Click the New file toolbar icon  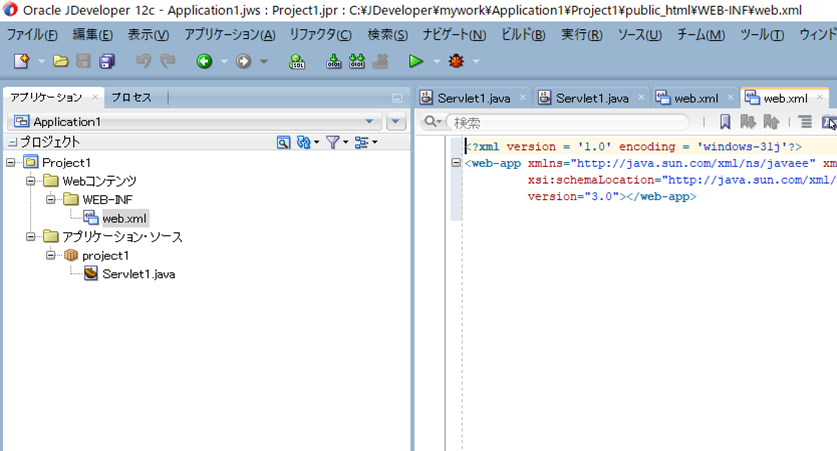(21, 62)
